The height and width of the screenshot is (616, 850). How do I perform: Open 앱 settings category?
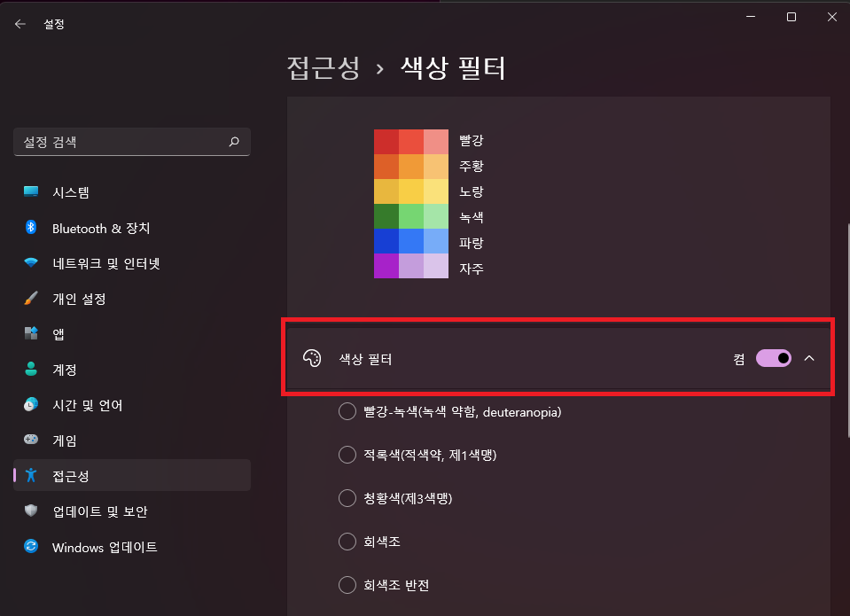132,333
